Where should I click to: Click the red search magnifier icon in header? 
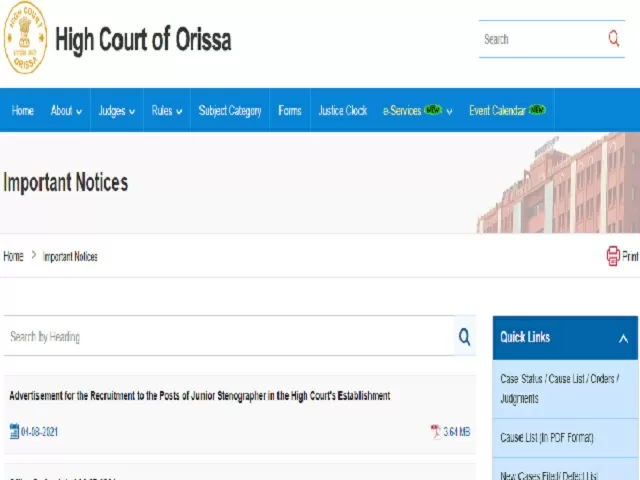(x=614, y=39)
